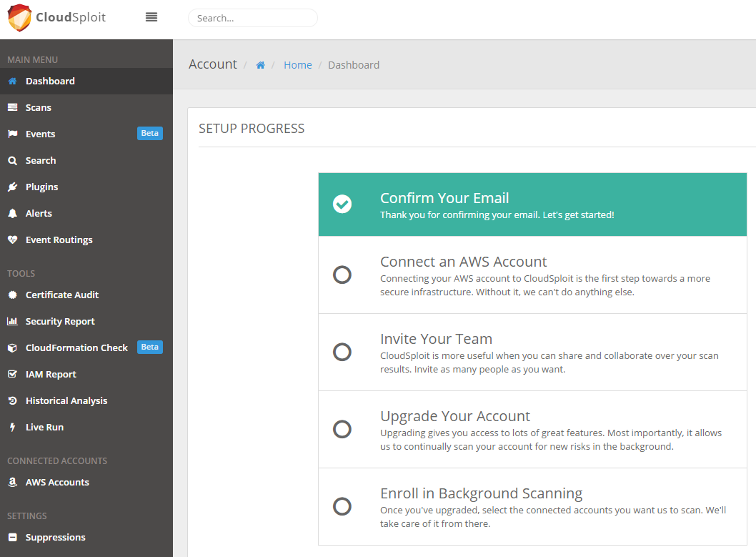The height and width of the screenshot is (557, 756).
Task: Click the Upgrade Your Account heading
Action: [454, 416]
